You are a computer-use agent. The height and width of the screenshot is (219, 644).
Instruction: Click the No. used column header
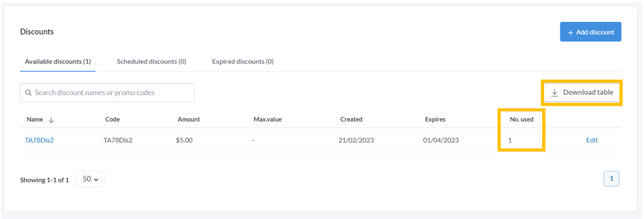(x=521, y=120)
